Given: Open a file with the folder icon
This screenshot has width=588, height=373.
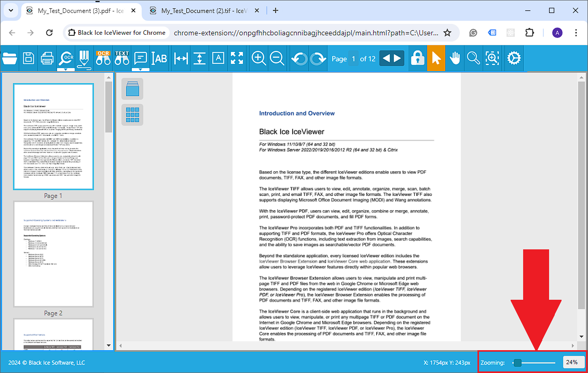Looking at the screenshot, I should tap(10, 58).
